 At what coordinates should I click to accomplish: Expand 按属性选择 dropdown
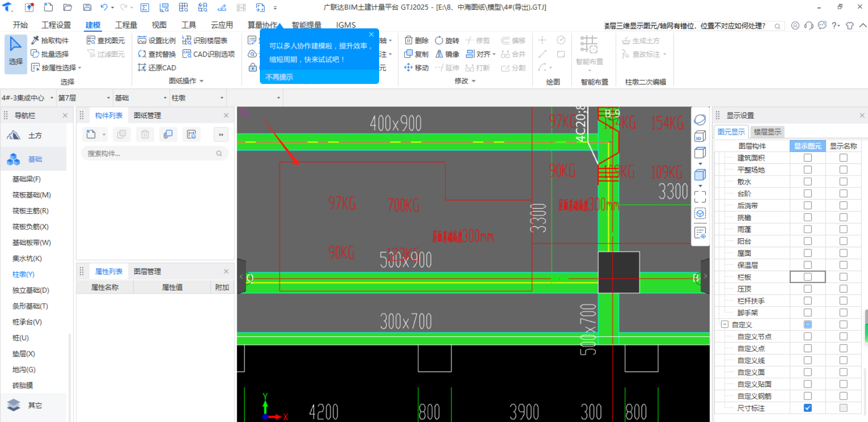[80, 68]
